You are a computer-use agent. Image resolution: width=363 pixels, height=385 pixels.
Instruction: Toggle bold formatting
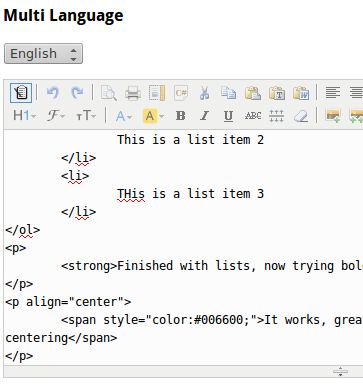[180, 116]
